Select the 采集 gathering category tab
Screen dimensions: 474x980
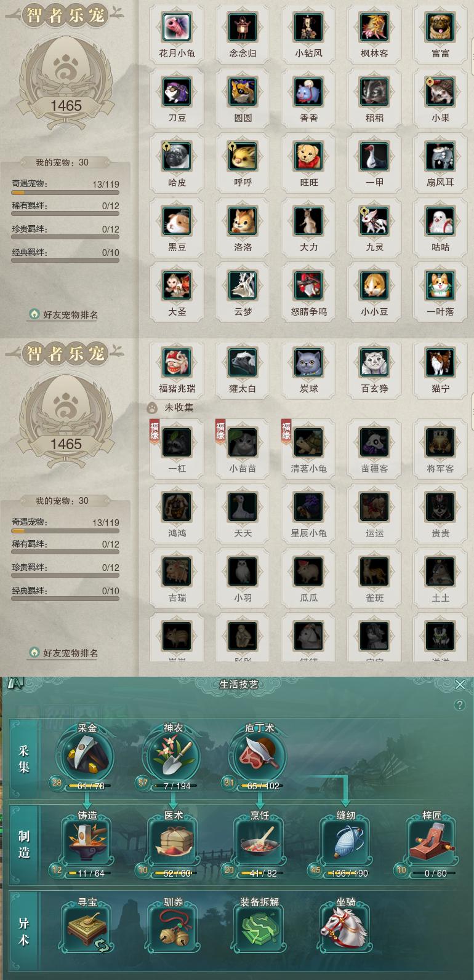click(23, 759)
